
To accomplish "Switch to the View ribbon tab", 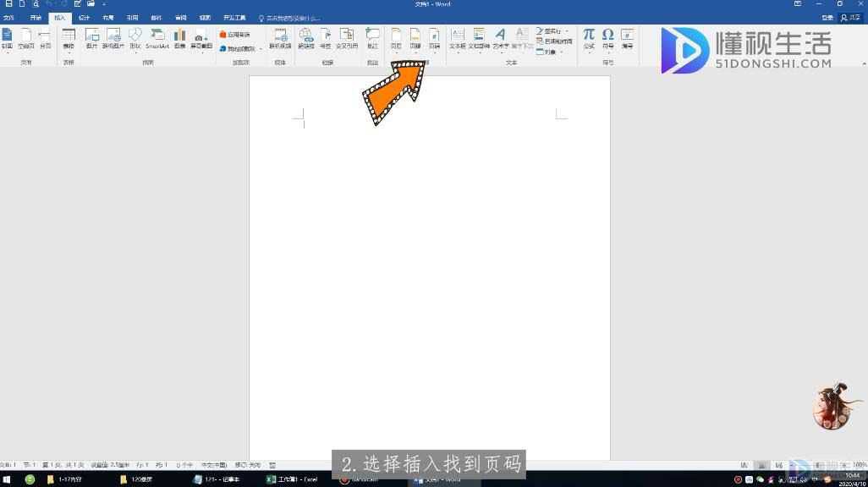I will coord(205,18).
